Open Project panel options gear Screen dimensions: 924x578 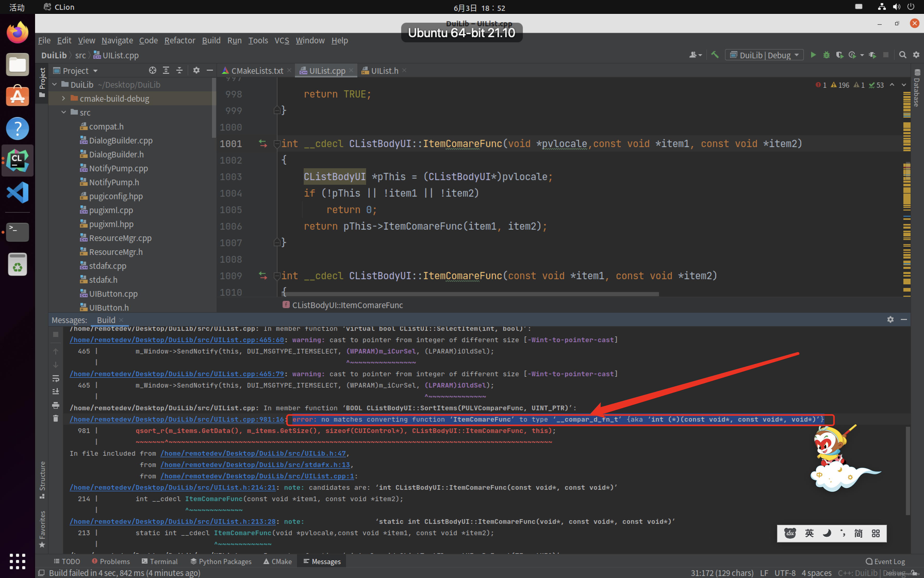(x=196, y=70)
